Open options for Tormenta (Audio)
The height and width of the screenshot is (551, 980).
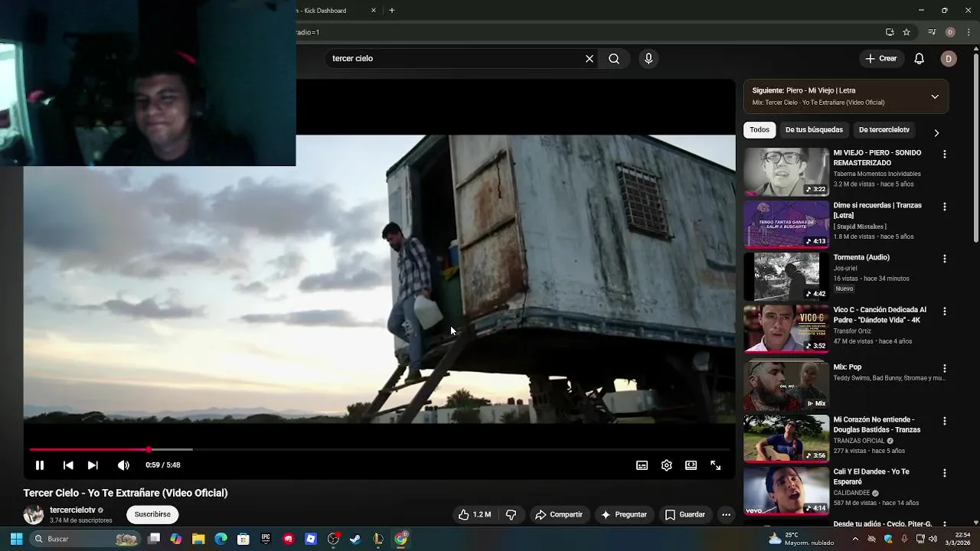point(944,259)
